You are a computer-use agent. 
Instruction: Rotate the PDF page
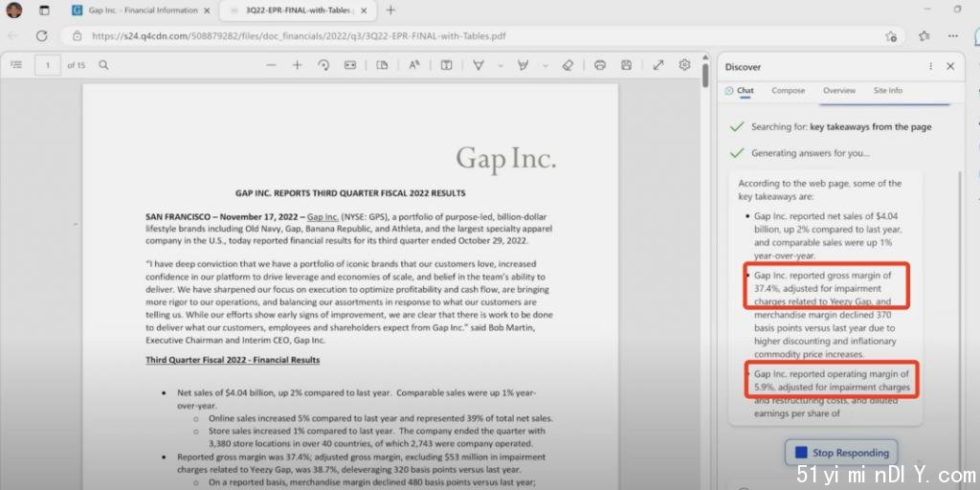(323, 65)
